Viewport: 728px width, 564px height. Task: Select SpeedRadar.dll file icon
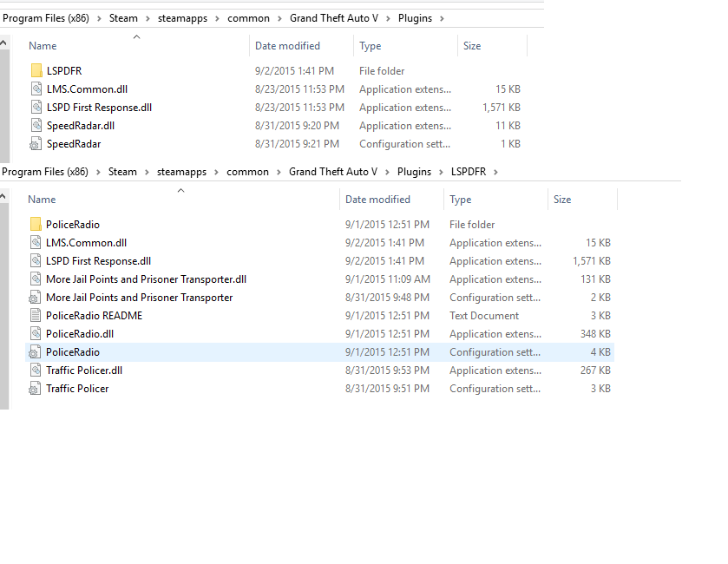(x=36, y=125)
